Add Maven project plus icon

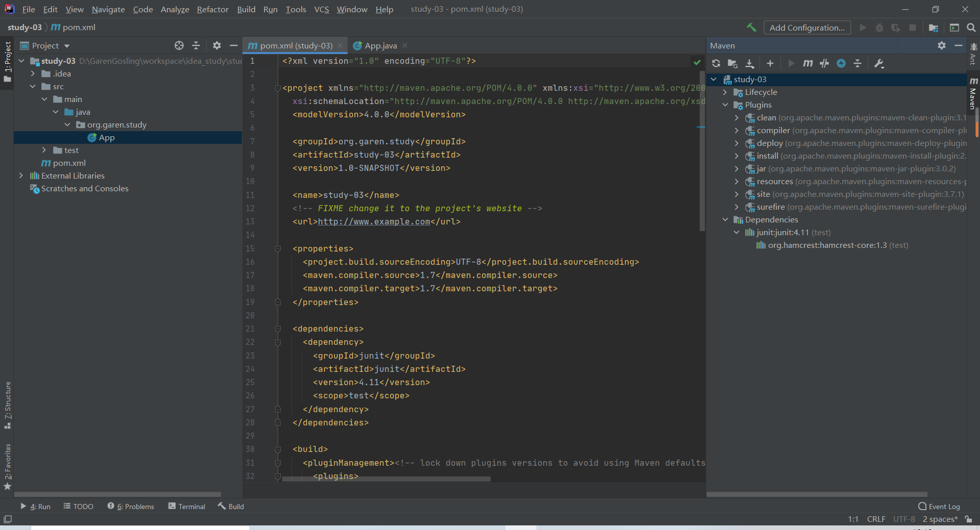coord(770,63)
